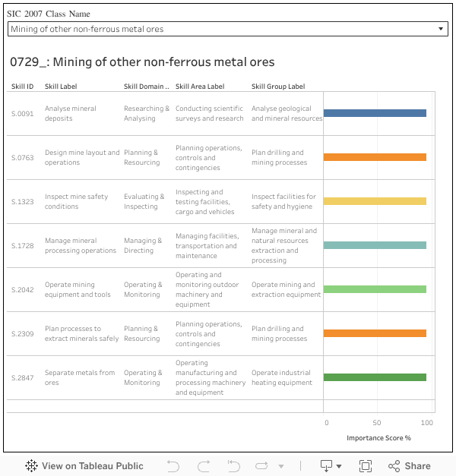This screenshot has height=476, width=456.
Task: Select blue bar for Analyse mineral deposits
Action: [x=375, y=113]
